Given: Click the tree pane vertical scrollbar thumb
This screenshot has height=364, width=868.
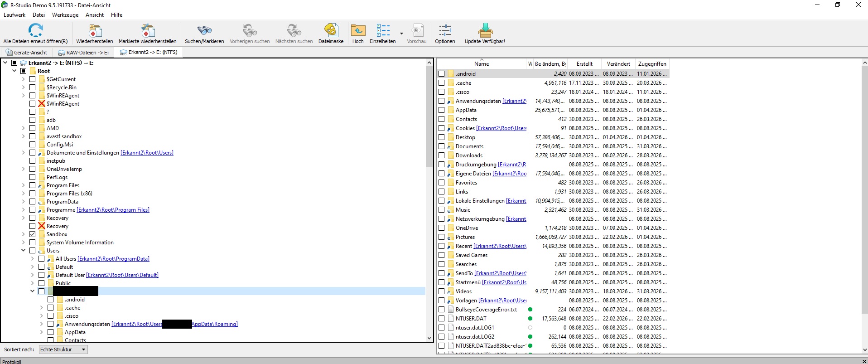Looking at the screenshot, I should [429, 117].
